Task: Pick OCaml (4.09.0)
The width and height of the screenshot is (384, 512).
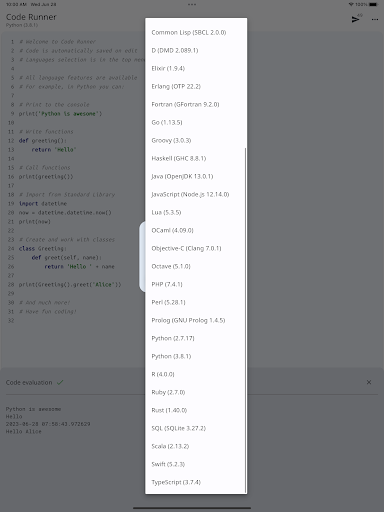Action: [196, 230]
